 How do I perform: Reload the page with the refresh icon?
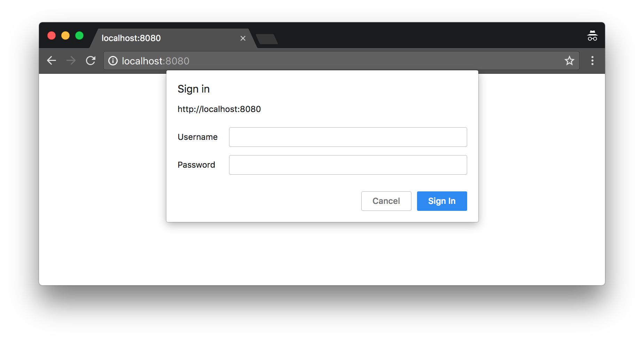point(91,61)
